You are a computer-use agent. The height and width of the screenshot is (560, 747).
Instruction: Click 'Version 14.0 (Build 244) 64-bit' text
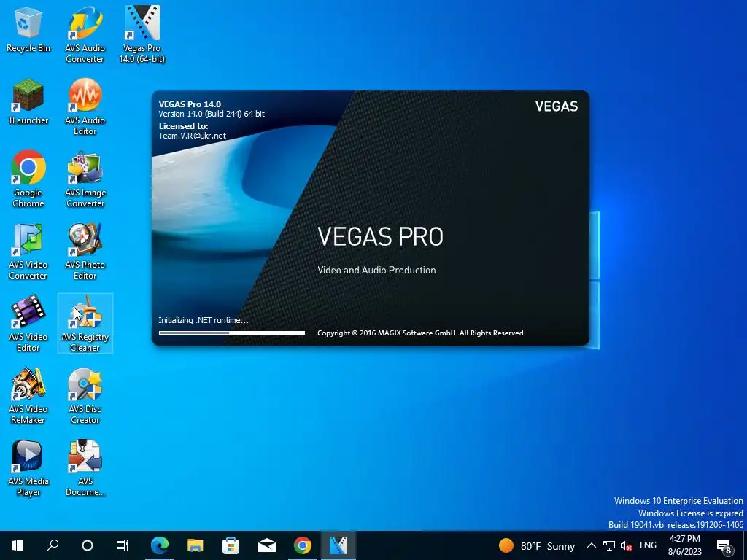212,114
